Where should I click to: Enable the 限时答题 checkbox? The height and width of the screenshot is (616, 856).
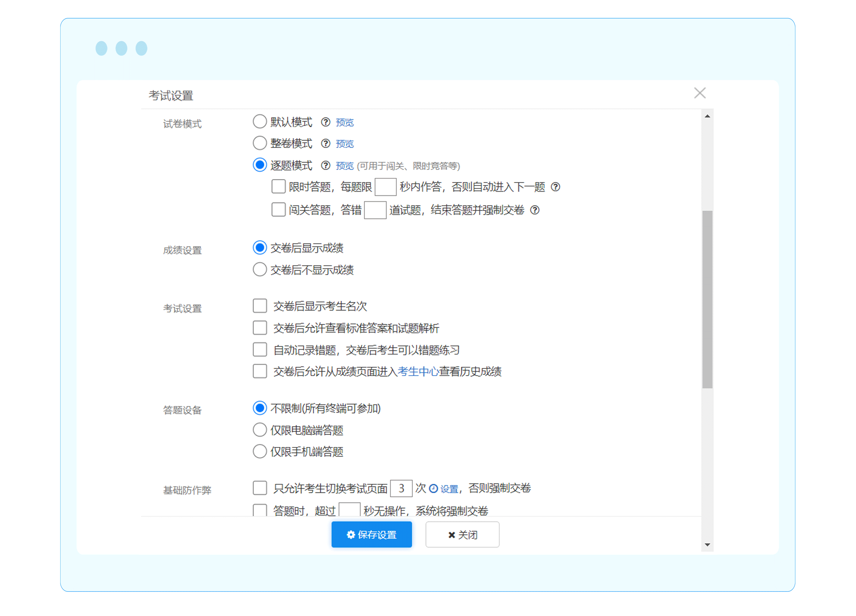pyautogui.click(x=278, y=186)
